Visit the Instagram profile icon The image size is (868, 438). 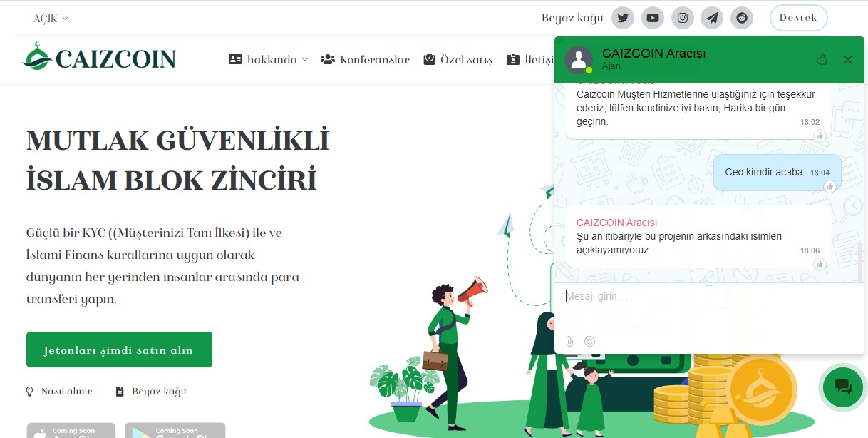point(683,18)
